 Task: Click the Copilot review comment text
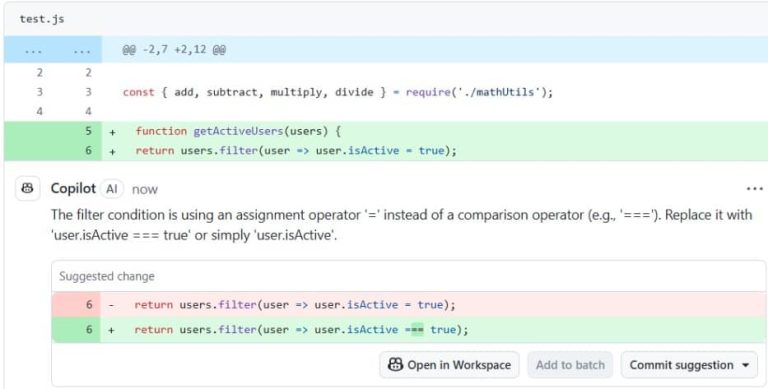pos(401,225)
